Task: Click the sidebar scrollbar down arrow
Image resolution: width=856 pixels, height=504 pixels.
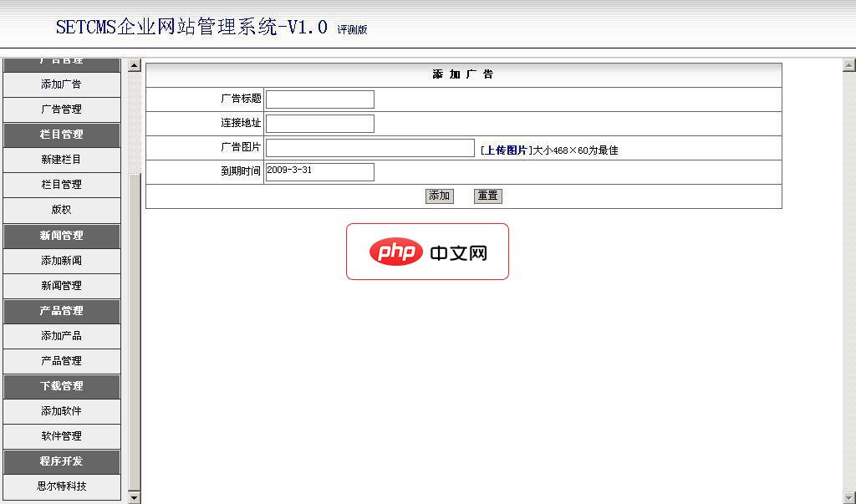Action: (135, 497)
